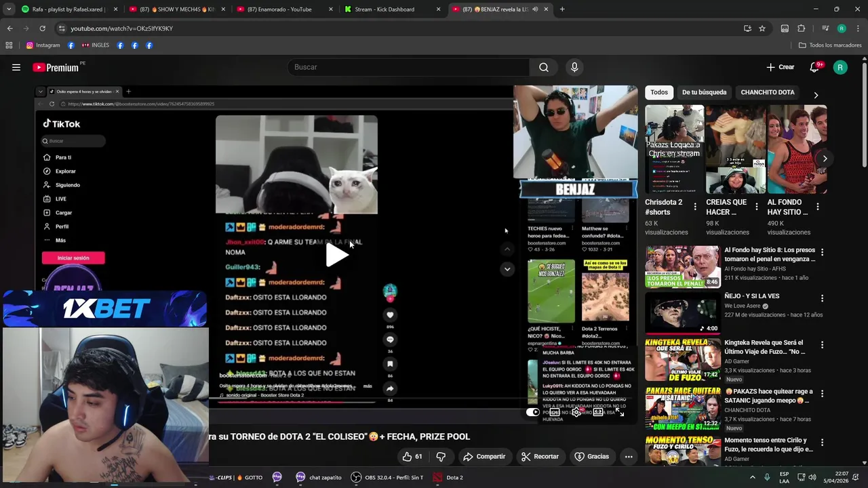868x488 pixels.
Task: Click inside the Buscar search field
Action: tap(409, 67)
